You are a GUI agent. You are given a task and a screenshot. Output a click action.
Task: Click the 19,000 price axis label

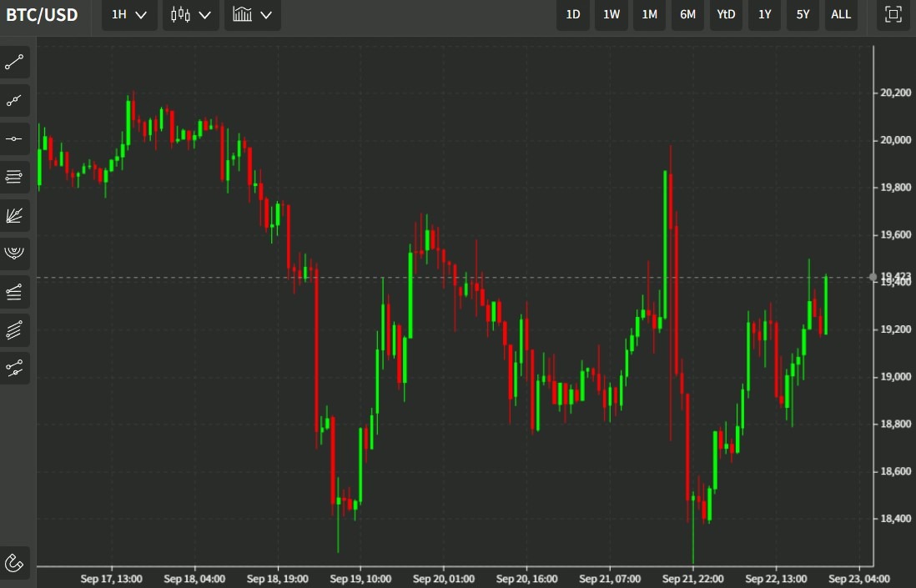coord(895,377)
